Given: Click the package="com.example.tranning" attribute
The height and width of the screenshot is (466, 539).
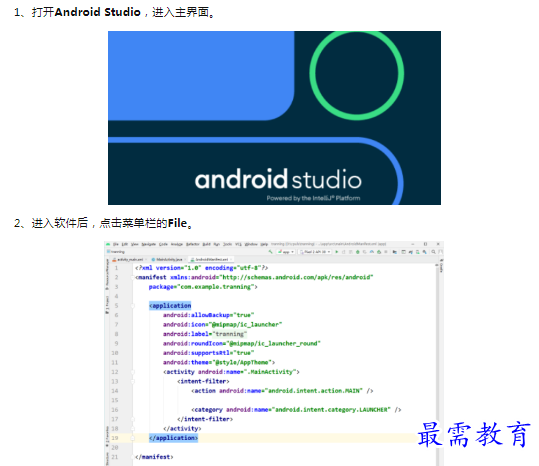Looking at the screenshot, I should 203,287.
